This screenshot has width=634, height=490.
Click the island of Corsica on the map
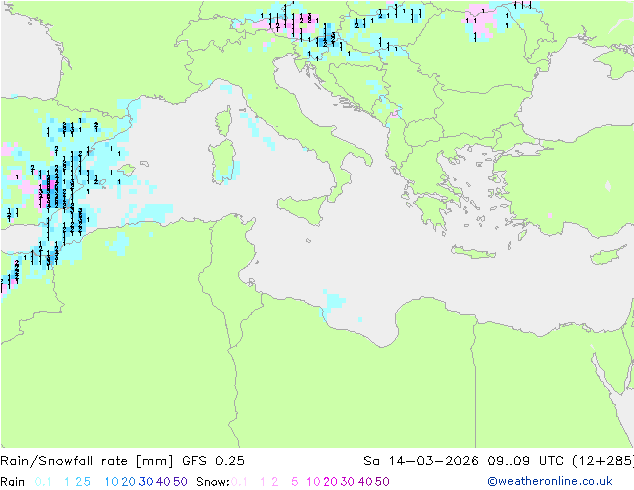[224, 120]
